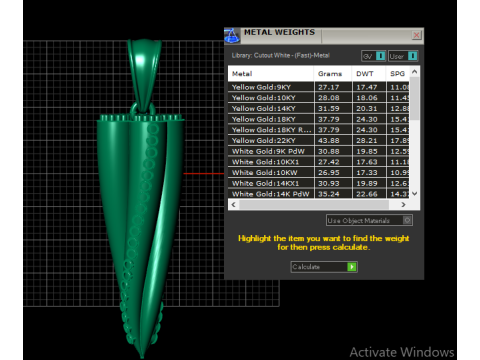Click the Use Object Materials option
The image size is (480, 360).
coord(369,220)
